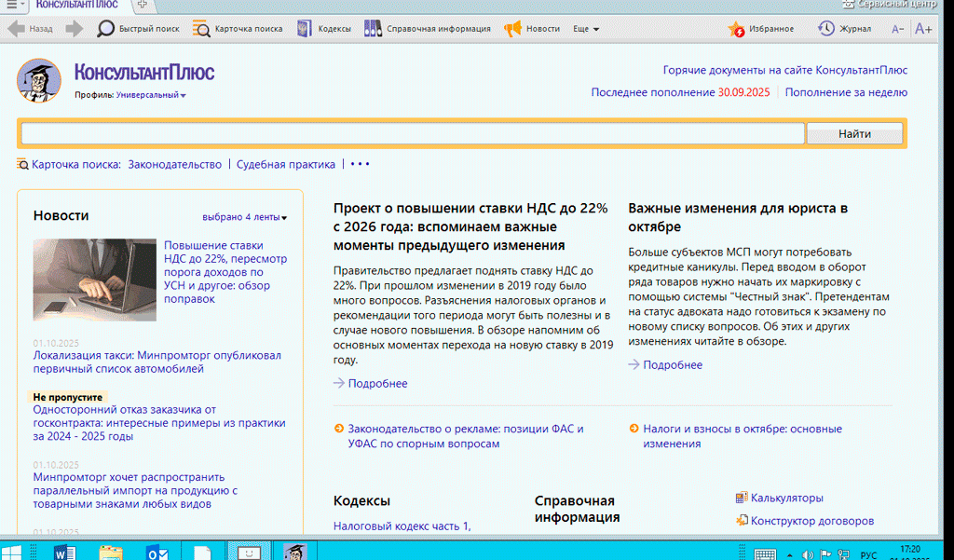
Task: Switch to the Законодательство search tab
Action: (174, 164)
